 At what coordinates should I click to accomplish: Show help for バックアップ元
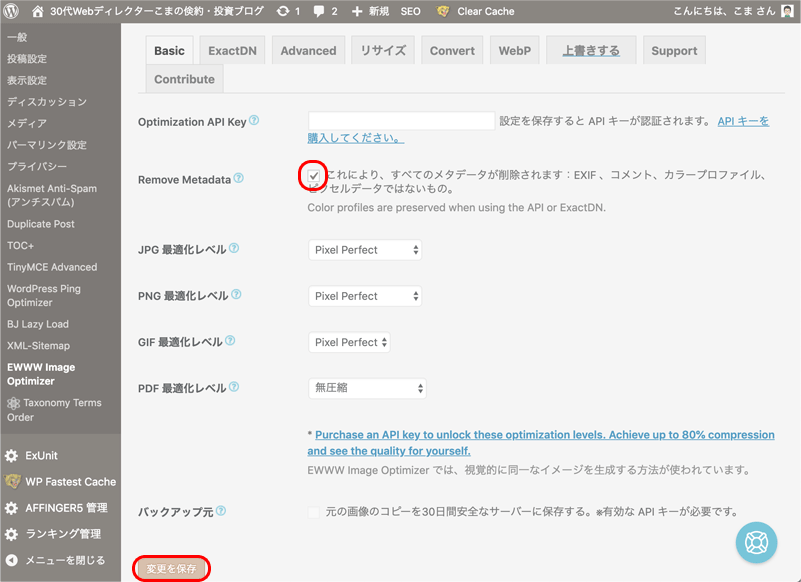[x=221, y=510]
